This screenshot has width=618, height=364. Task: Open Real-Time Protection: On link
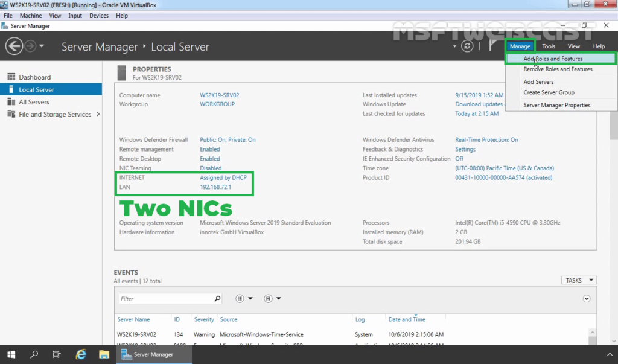486,139
